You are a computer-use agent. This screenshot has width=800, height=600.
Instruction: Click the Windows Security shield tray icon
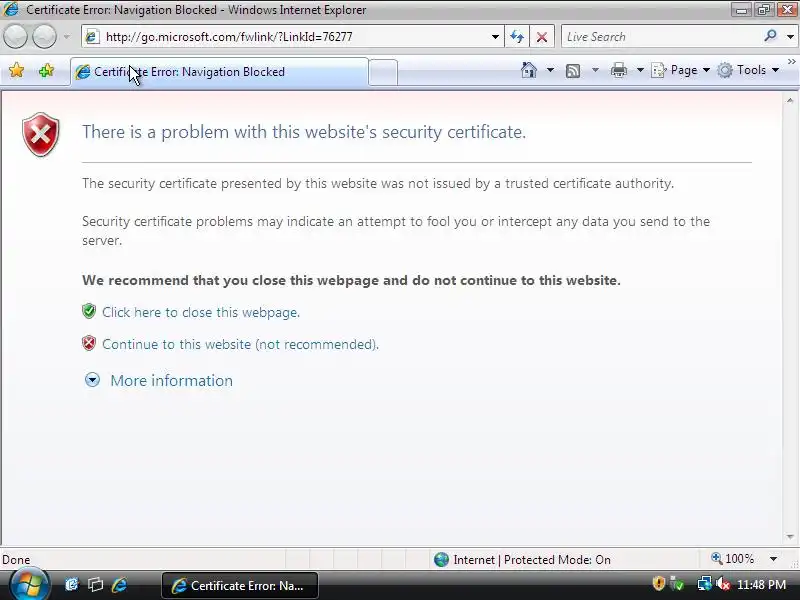[x=659, y=583]
